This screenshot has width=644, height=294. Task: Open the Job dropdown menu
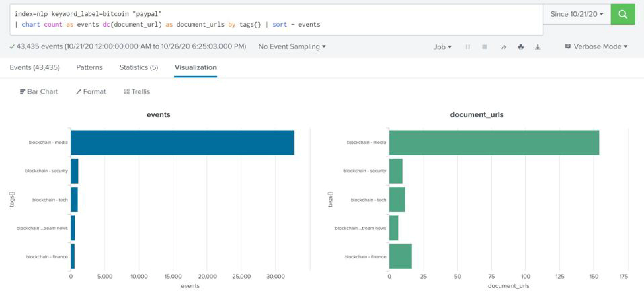(x=443, y=47)
